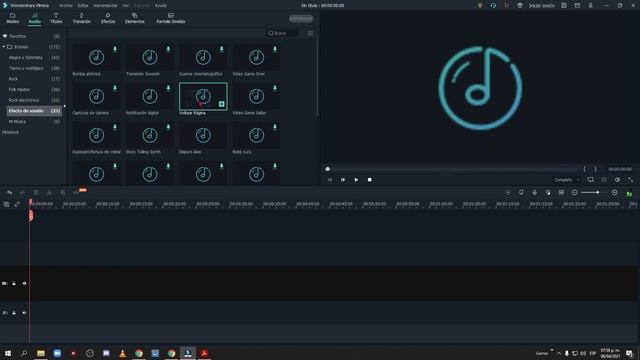Click Iniciar sesión link
The height and width of the screenshot is (360, 640).
(x=542, y=6)
